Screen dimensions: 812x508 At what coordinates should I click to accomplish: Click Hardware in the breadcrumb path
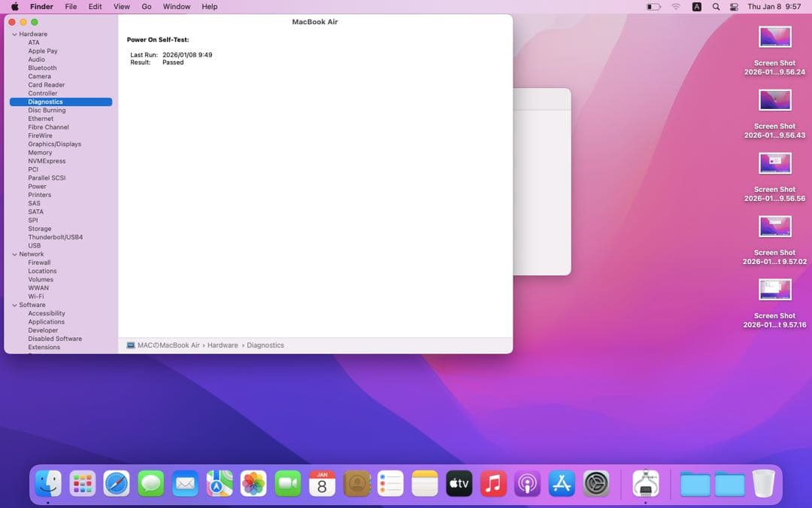point(223,345)
